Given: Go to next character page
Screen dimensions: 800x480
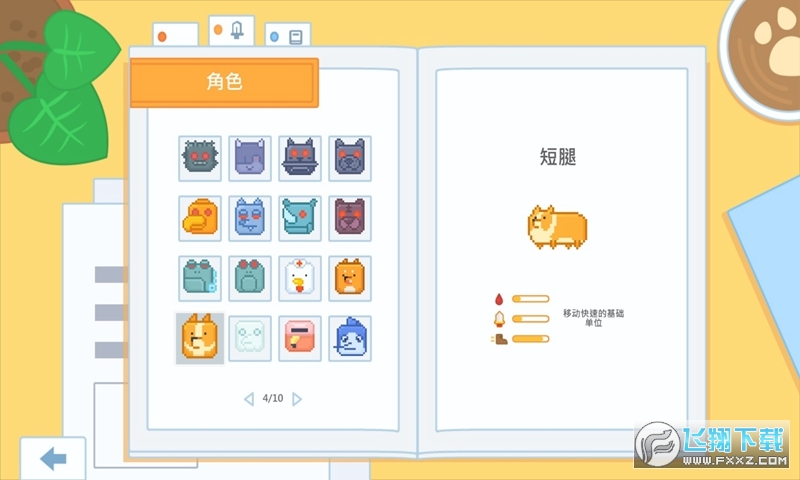Looking at the screenshot, I should pyautogui.click(x=297, y=398).
